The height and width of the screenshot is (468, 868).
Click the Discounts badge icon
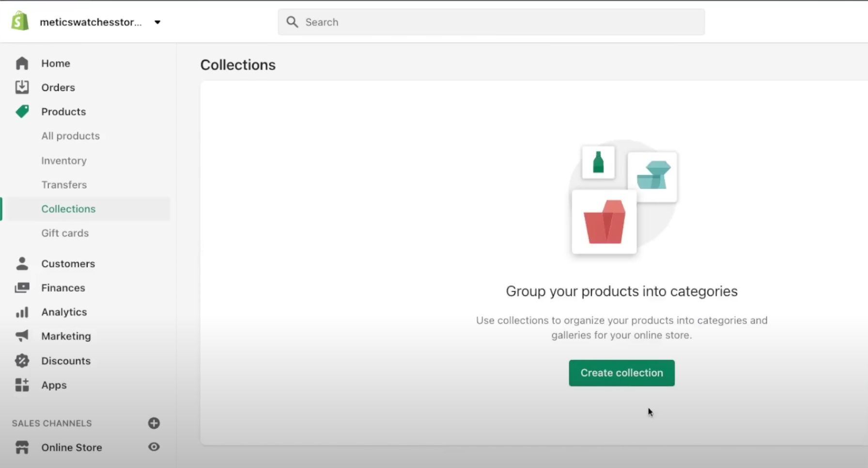point(22,360)
